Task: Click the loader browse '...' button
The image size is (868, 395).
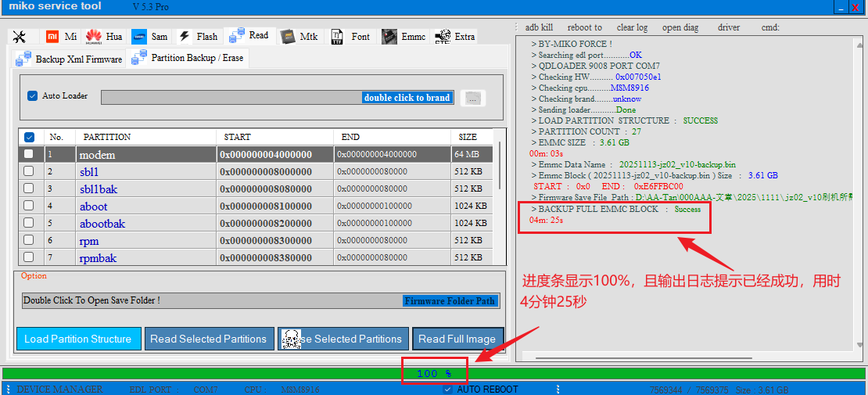Action: [473, 98]
